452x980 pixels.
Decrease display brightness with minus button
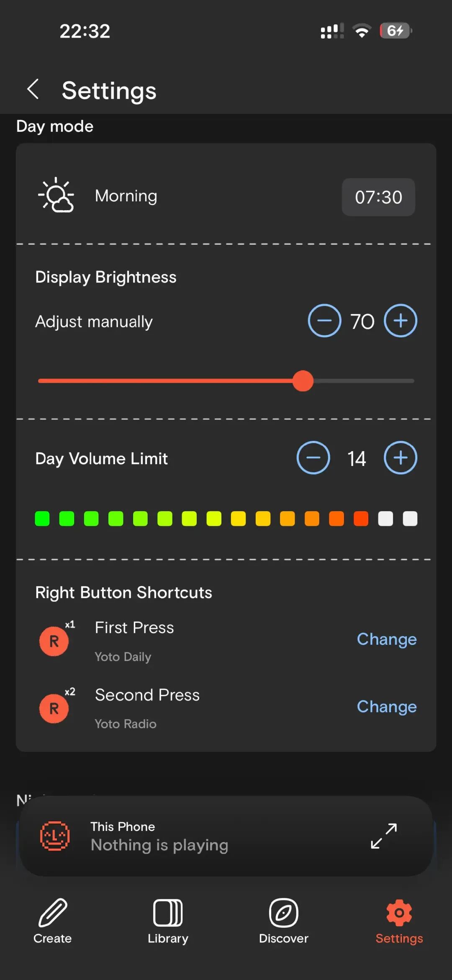coord(324,321)
